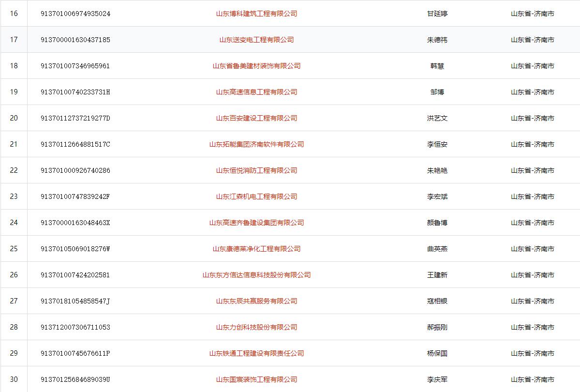Click credit code 913712007306711053 cell
This screenshot has width=580, height=392.
(75, 327)
